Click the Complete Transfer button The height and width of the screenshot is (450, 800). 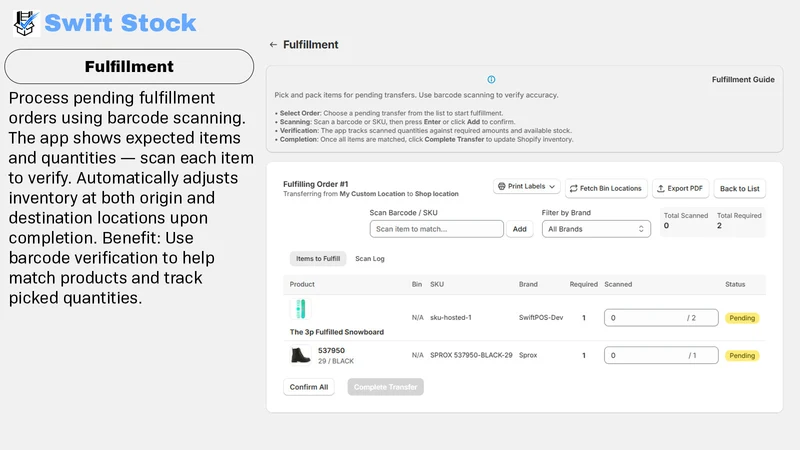coord(385,387)
